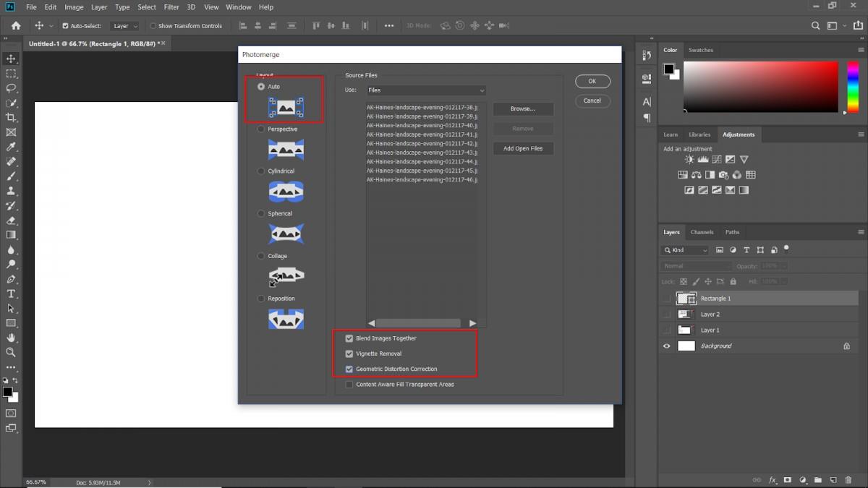Viewport: 868px width, 488px height.
Task: Select the Hand tool
Action: tap(11, 338)
